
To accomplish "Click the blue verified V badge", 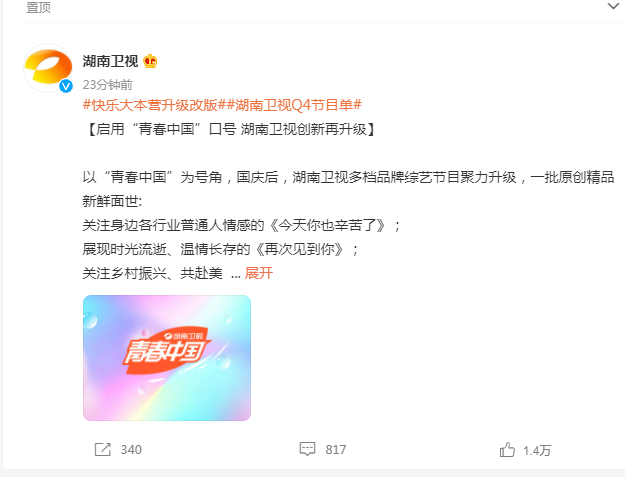I will point(66,86).
